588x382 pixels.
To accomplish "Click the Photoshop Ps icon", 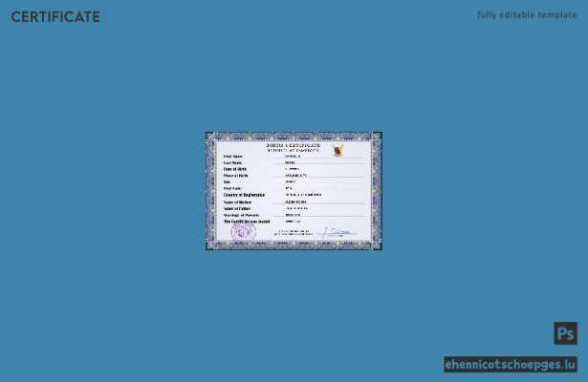I will [565, 333].
